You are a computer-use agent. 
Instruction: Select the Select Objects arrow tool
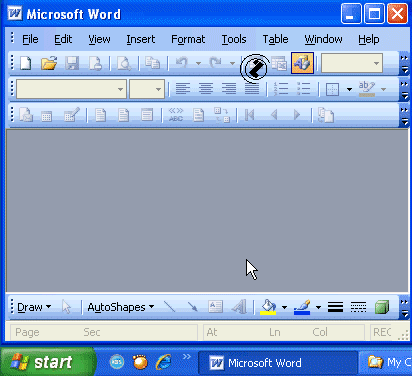coord(66,307)
